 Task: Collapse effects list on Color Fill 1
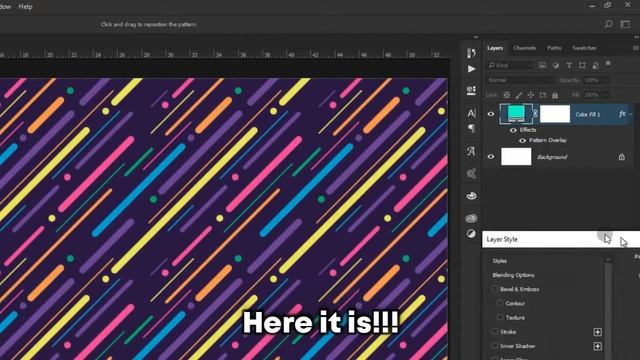(631, 114)
